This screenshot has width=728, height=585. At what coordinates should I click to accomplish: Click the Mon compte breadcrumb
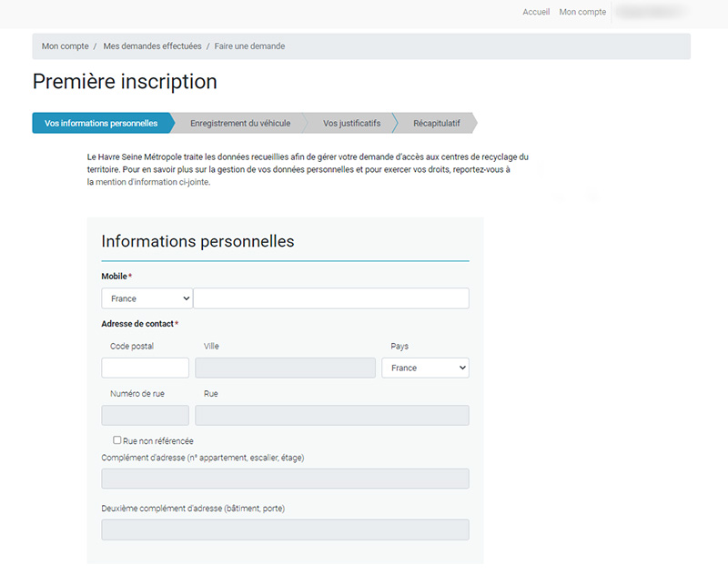pyautogui.click(x=63, y=46)
